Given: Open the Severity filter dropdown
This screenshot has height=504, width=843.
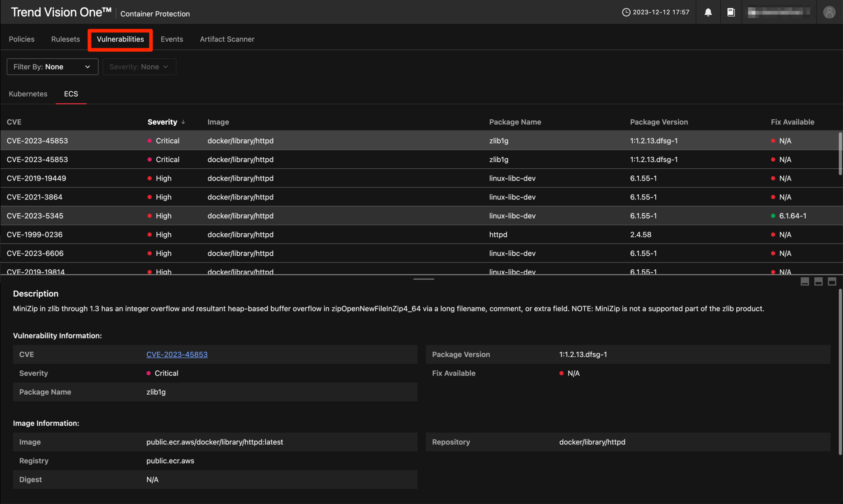Looking at the screenshot, I should [139, 66].
